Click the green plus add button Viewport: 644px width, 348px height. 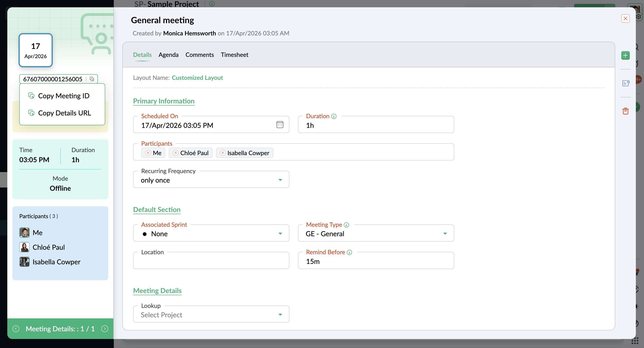(x=625, y=55)
